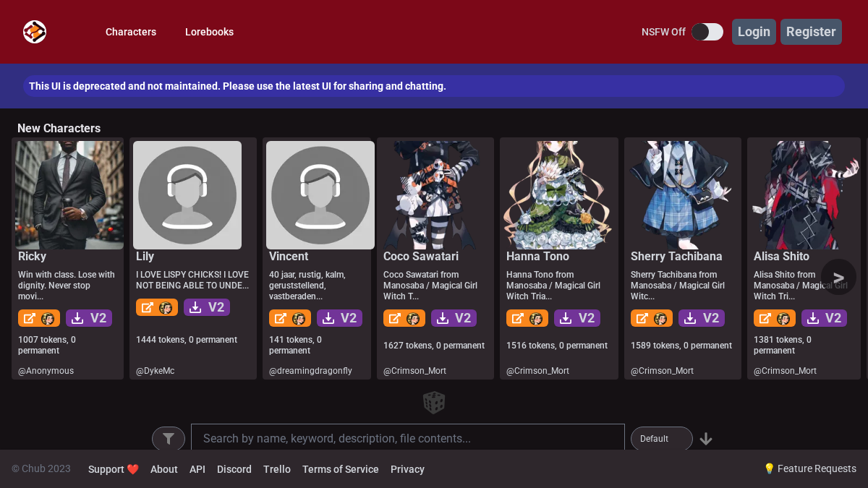Open Ricky's character portrait
Image resolution: width=868 pixels, height=488 pixels.
click(x=69, y=195)
